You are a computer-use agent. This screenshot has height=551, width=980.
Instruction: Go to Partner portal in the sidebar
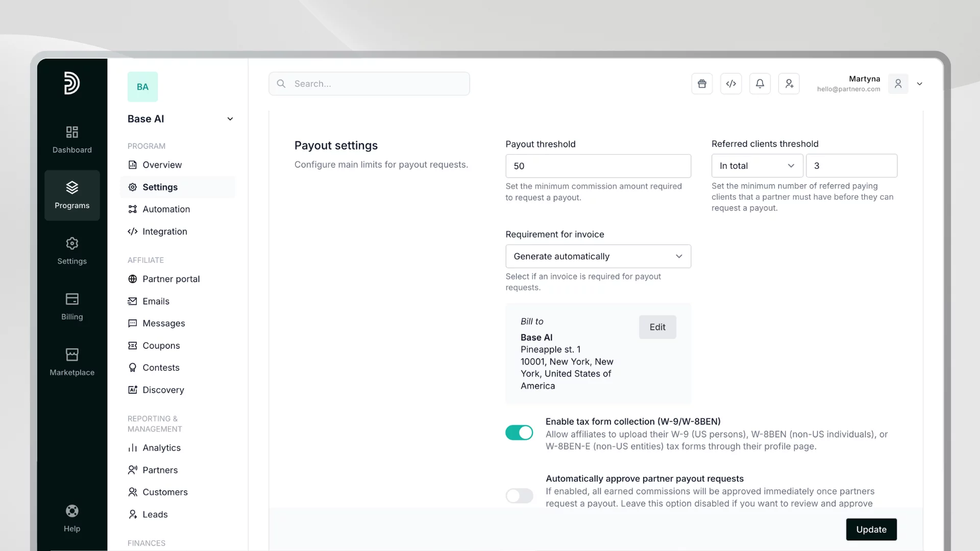[171, 279]
